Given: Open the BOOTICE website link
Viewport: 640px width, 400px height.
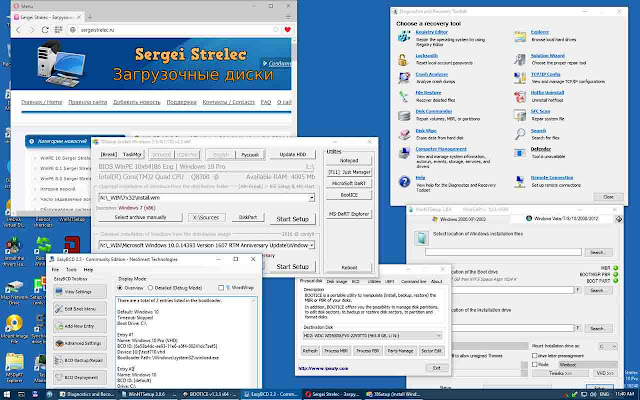Looking at the screenshot, I should tap(323, 369).
